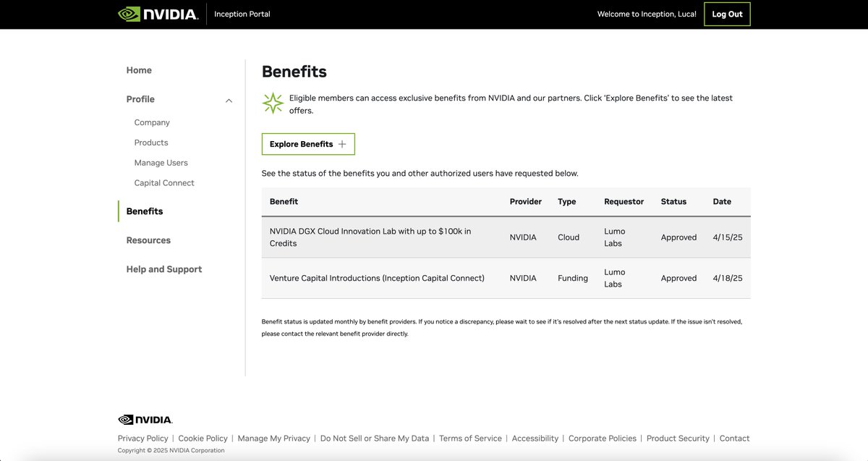The image size is (868, 461).
Task: Collapse the Profile section chevron
Action: pos(229,100)
